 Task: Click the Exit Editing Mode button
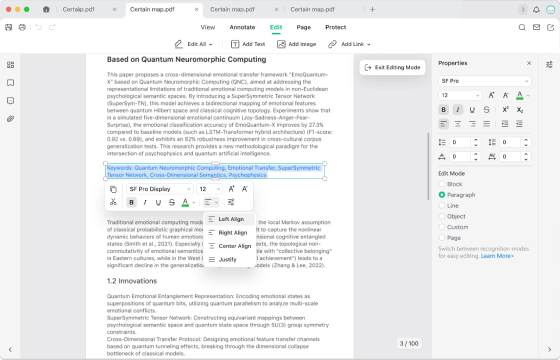pyautogui.click(x=392, y=68)
